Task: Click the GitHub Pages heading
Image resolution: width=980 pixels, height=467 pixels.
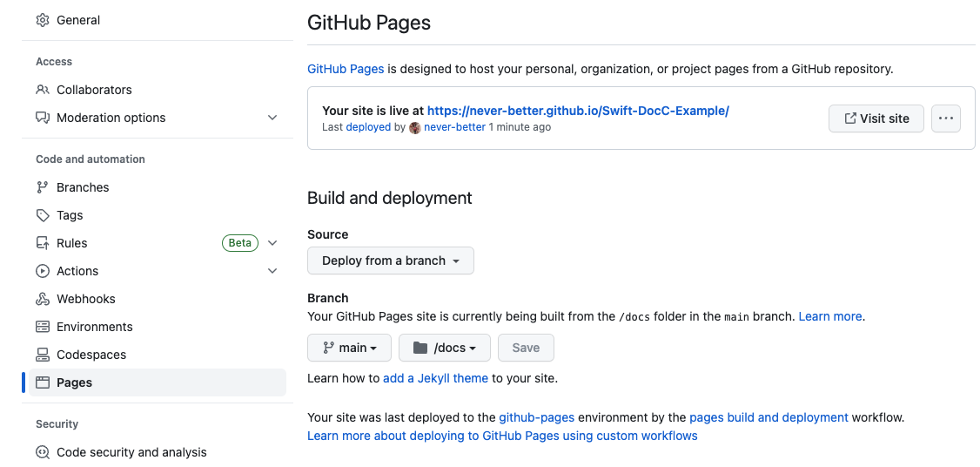Action: point(369,24)
